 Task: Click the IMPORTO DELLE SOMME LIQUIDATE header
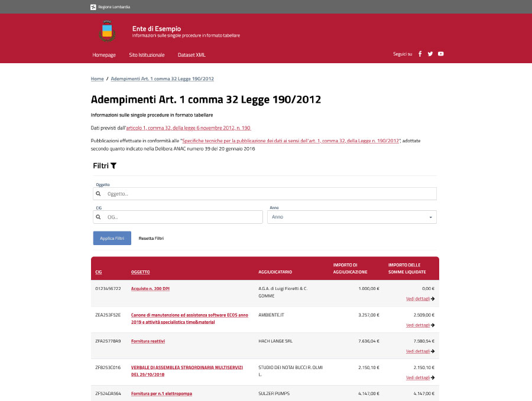[407, 269]
